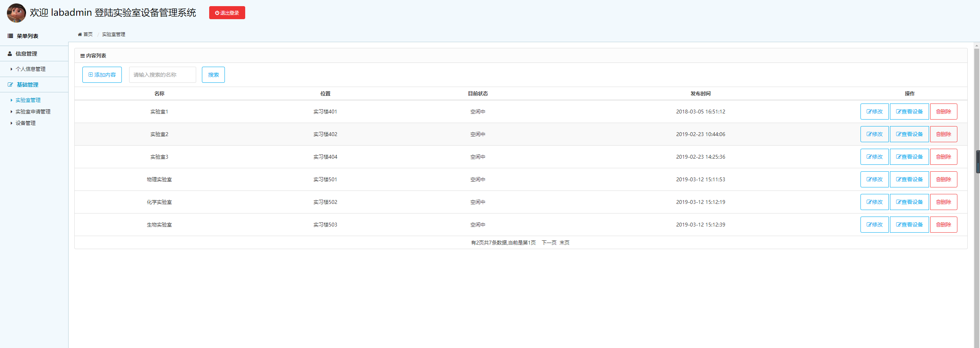Expand the 信息管理 menu section

coord(26,54)
